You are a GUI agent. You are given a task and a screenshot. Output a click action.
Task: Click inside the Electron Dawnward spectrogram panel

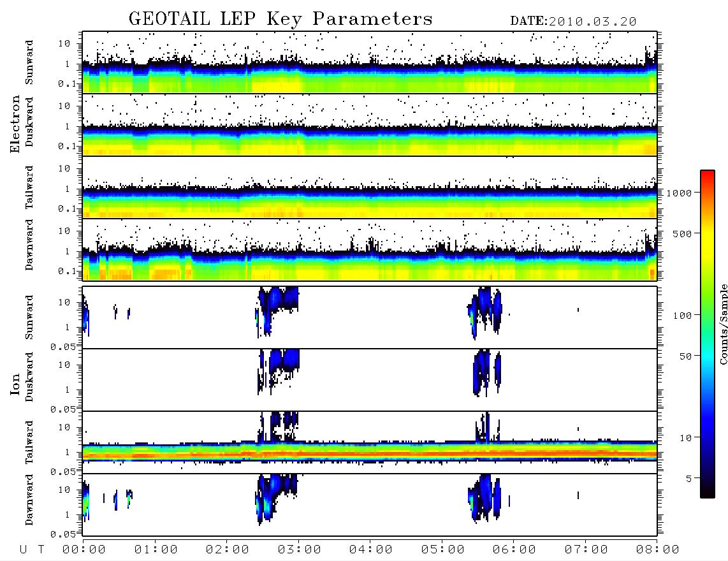(370, 249)
